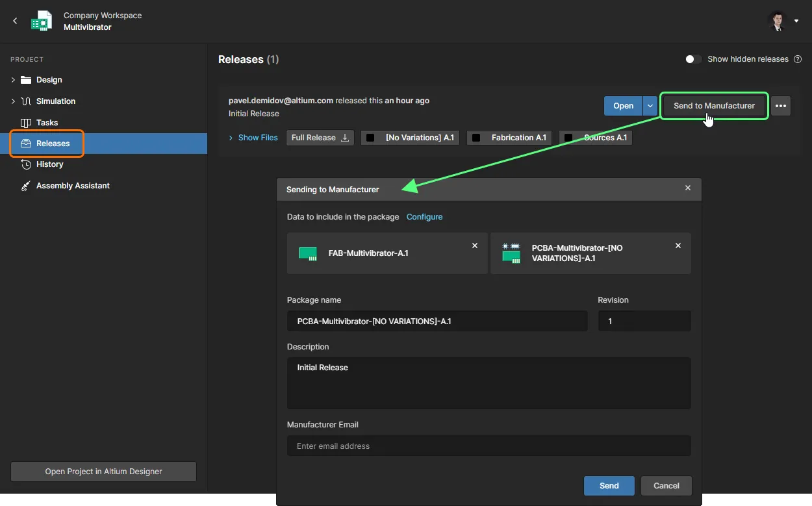The image size is (812, 506).
Task: Click the Manufacturer Email field
Action: click(489, 446)
